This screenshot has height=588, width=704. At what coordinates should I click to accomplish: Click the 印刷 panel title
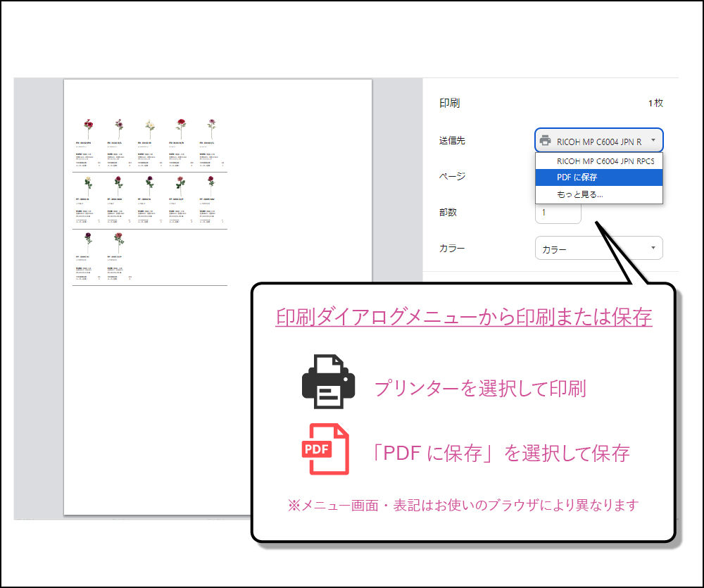pyautogui.click(x=449, y=104)
